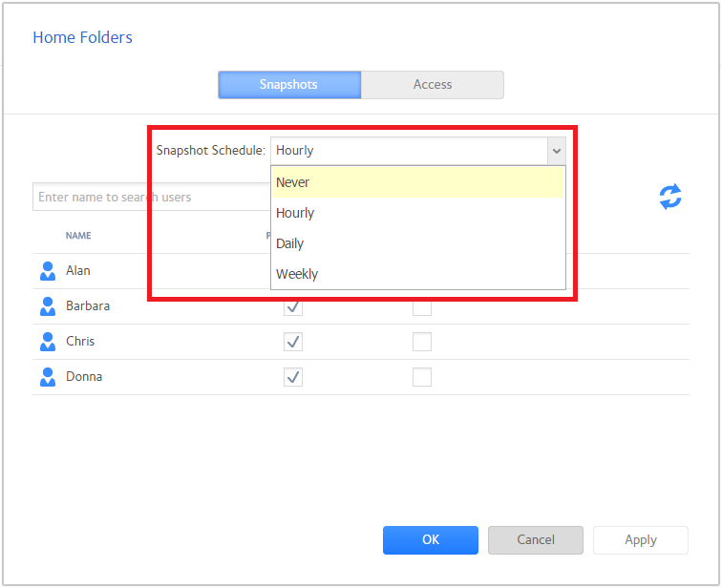Switch to the Access tab
This screenshot has height=588, width=722.
tap(433, 85)
